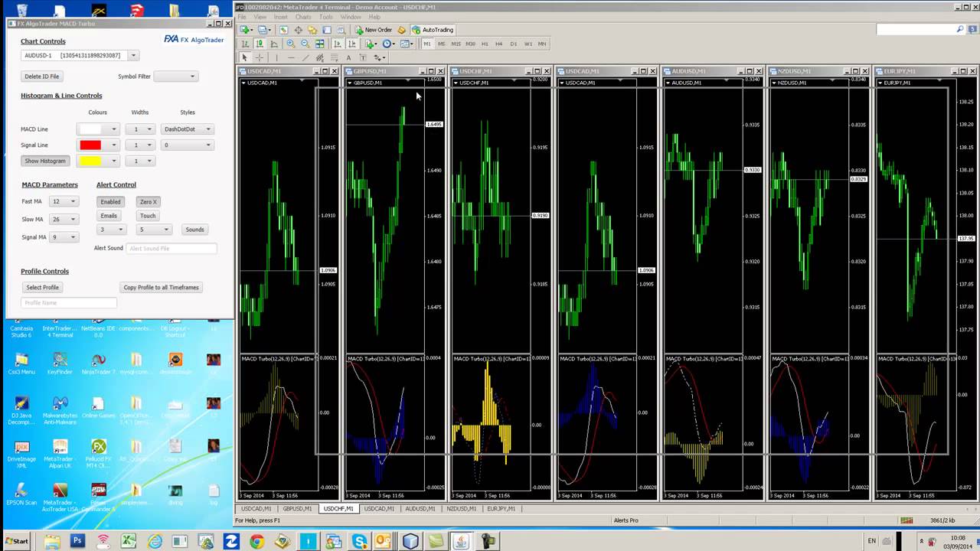Click the Windows Start button
The image size is (980, 551).
click(x=17, y=541)
